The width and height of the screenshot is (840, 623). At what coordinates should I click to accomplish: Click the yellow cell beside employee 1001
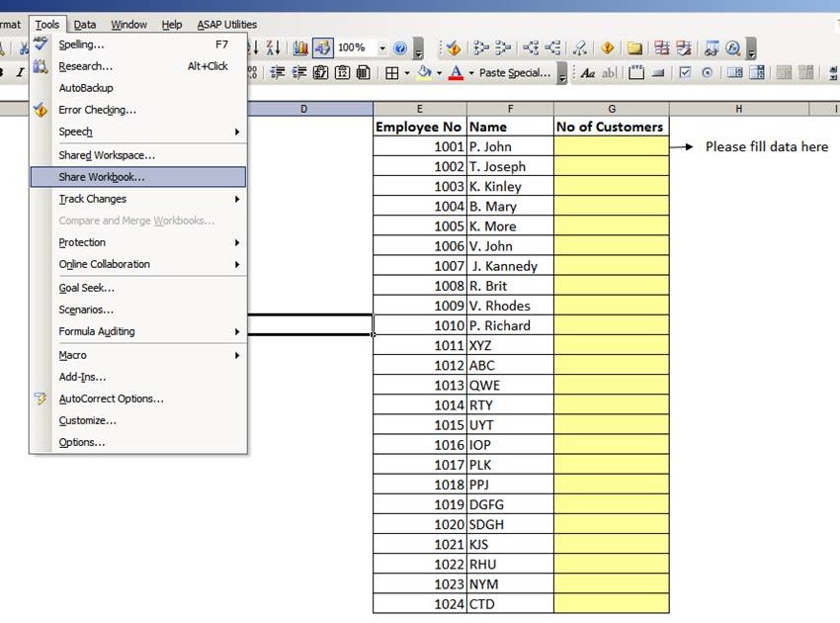point(611,146)
